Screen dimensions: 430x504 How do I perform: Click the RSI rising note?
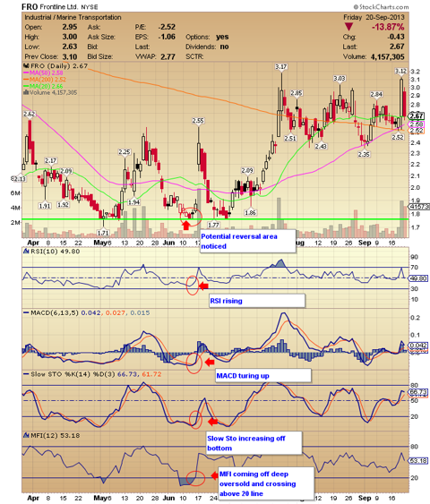[x=256, y=301]
